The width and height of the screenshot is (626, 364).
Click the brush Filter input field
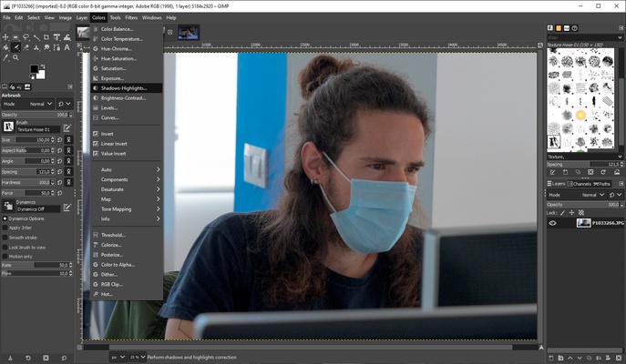(584, 37)
